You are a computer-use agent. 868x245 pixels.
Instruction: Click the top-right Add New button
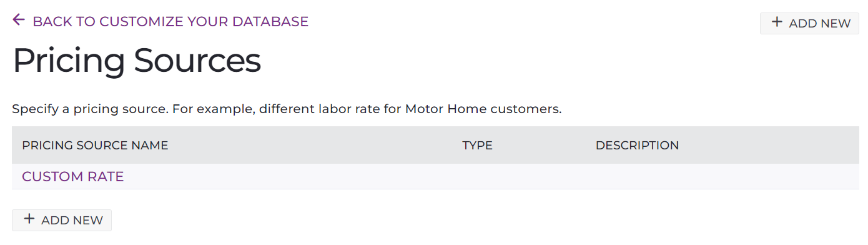coord(809,23)
